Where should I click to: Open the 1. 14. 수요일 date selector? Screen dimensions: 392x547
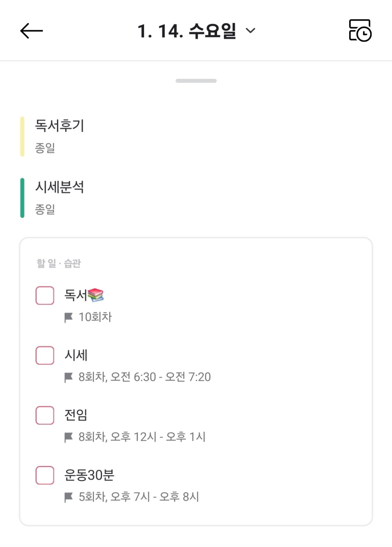point(186,31)
